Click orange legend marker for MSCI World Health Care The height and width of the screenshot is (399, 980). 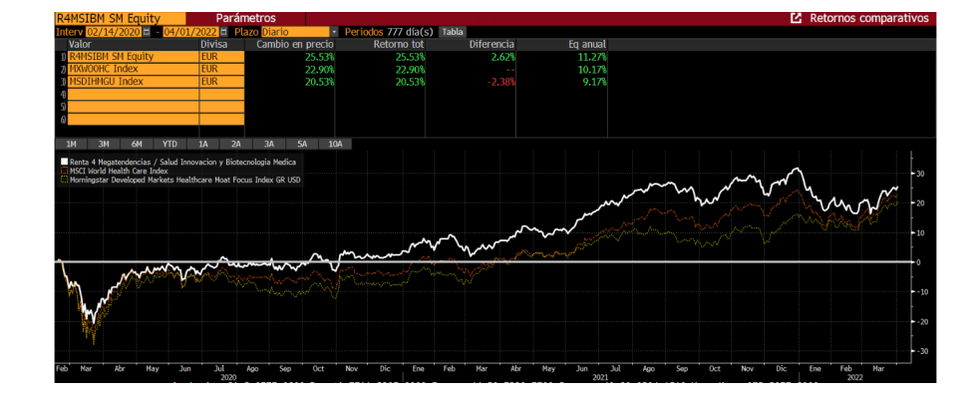tap(64, 171)
